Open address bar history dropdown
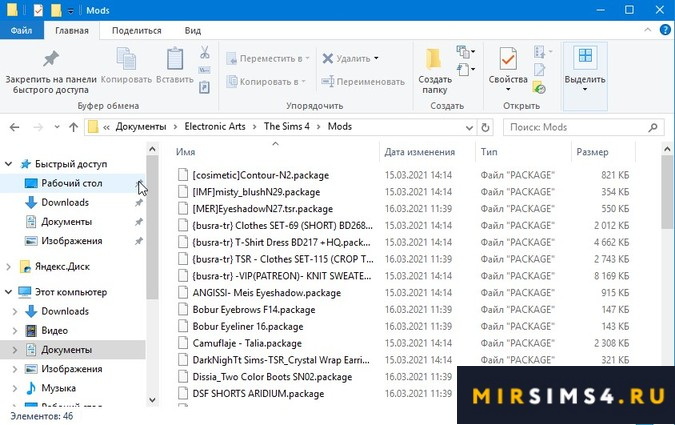Viewport: 675px width, 425px height. coord(469,127)
